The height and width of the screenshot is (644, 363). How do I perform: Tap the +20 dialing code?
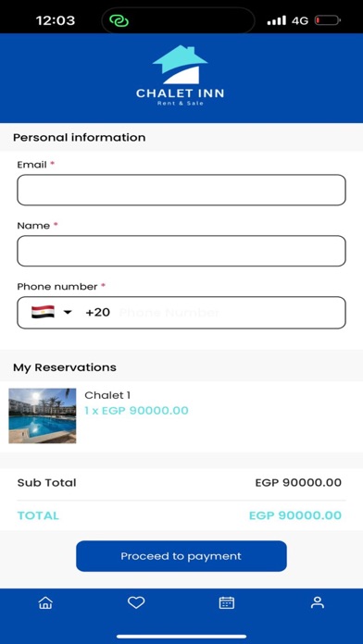point(98,313)
